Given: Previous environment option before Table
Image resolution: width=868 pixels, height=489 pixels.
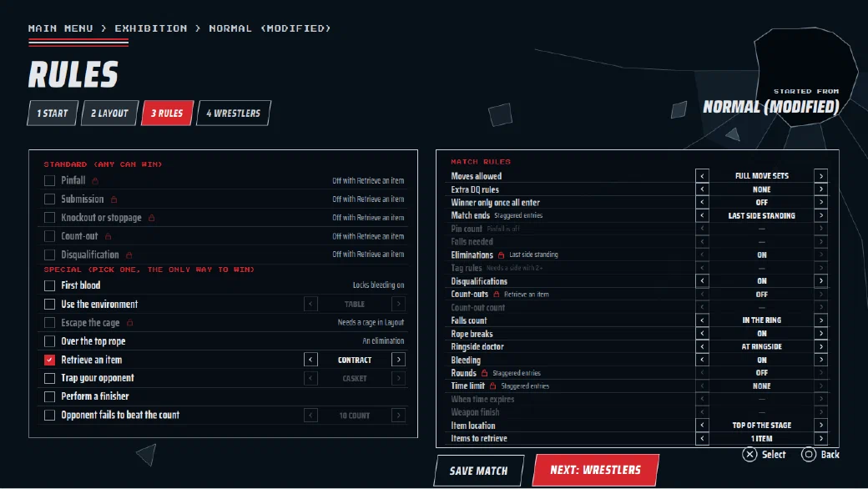Looking at the screenshot, I should 310,305.
